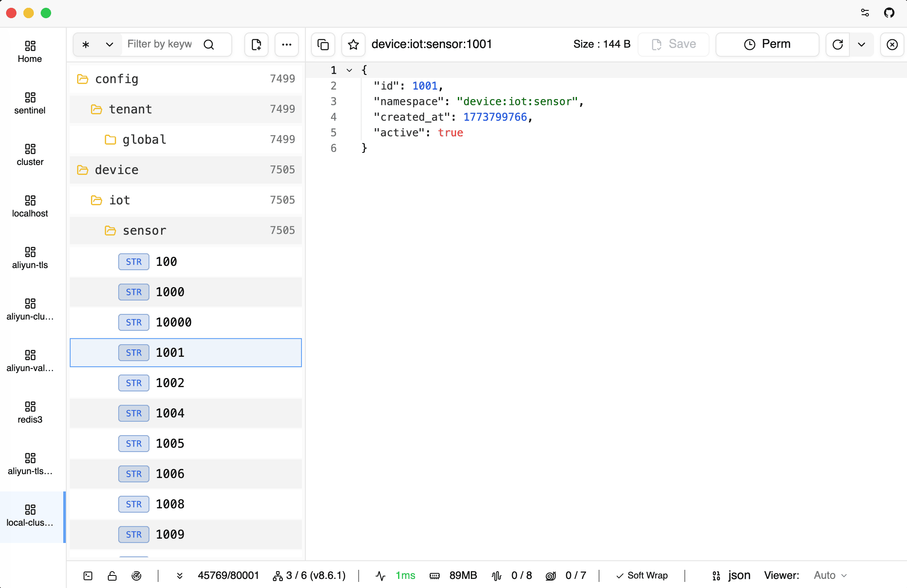This screenshot has width=907, height=588.
Task: Focus the Filter by keyword field
Action: click(159, 44)
